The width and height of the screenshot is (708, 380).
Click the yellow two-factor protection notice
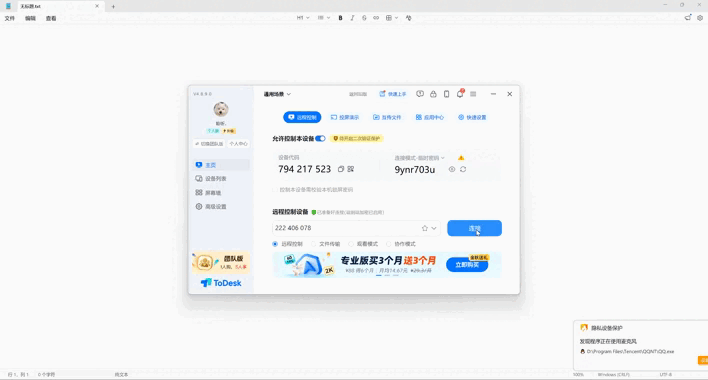357,139
